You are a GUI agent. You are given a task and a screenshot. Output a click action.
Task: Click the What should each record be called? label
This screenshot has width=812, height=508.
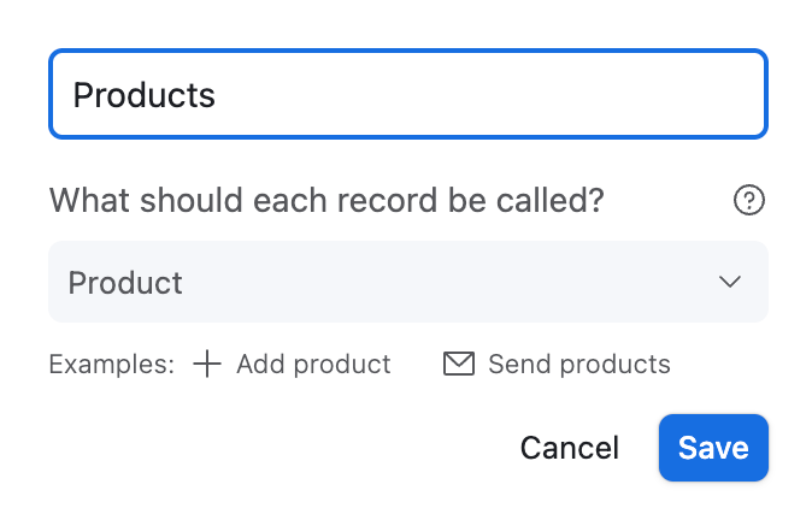[326, 200]
